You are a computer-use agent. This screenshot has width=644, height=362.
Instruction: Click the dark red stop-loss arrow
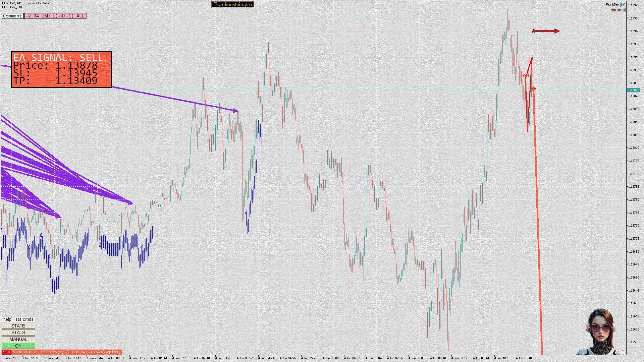[547, 31]
